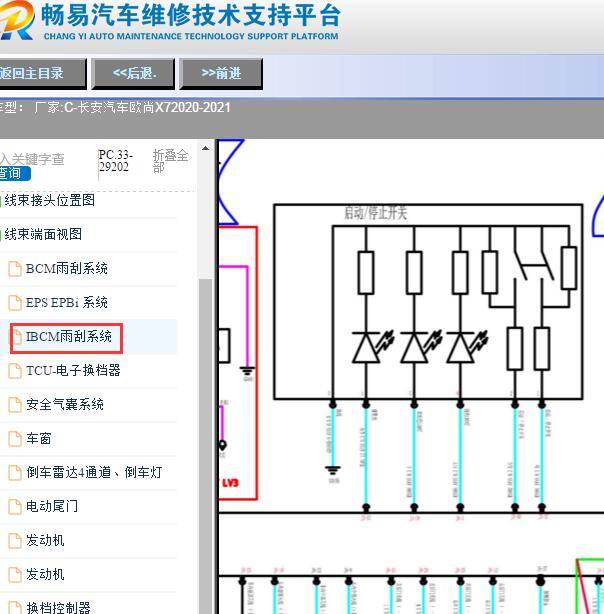Image resolution: width=604 pixels, height=614 pixels.
Task: Click the sidebar vertical scrollbar thumb
Action: click(205, 446)
